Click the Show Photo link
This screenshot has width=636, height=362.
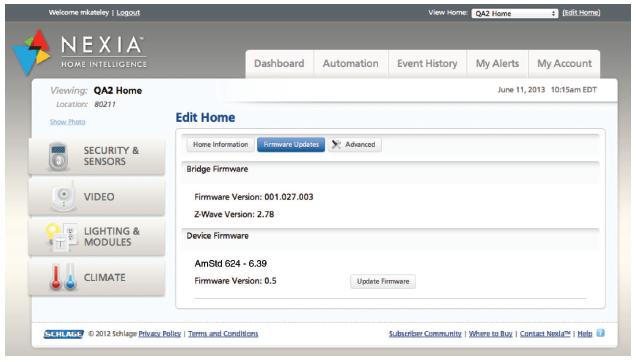(x=68, y=122)
